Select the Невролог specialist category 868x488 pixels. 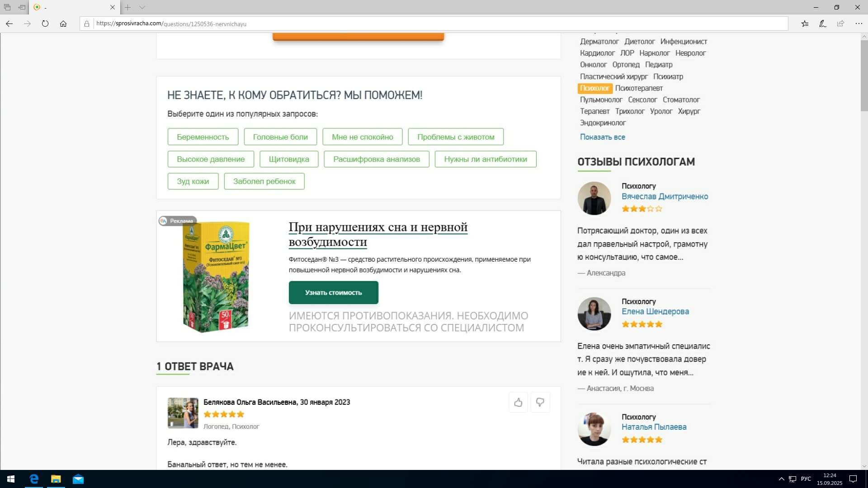(x=690, y=53)
